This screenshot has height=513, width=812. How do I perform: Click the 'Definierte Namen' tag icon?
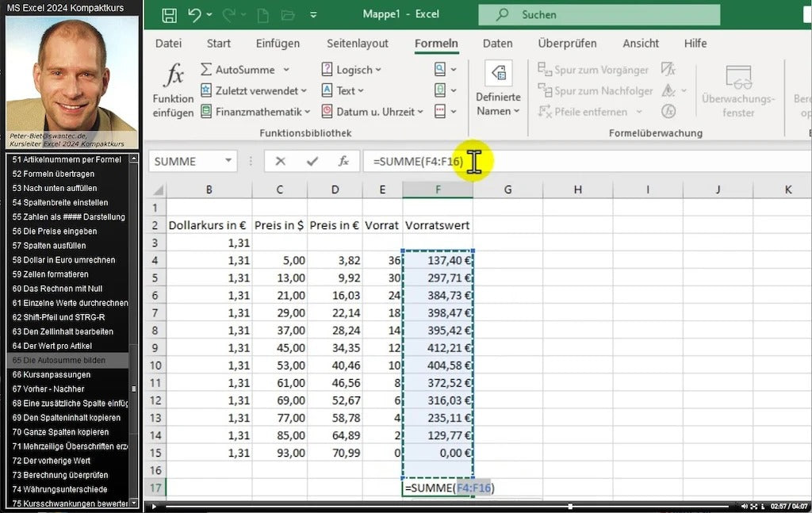(x=498, y=74)
